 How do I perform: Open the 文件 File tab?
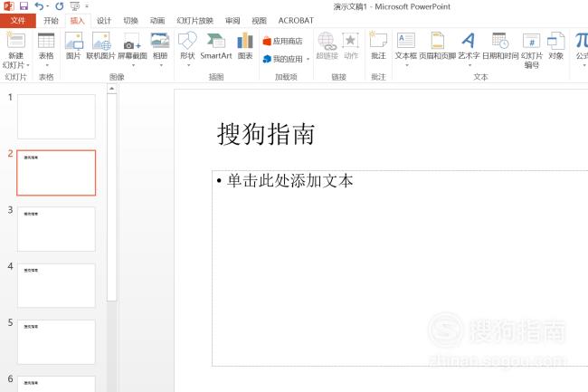(18, 21)
